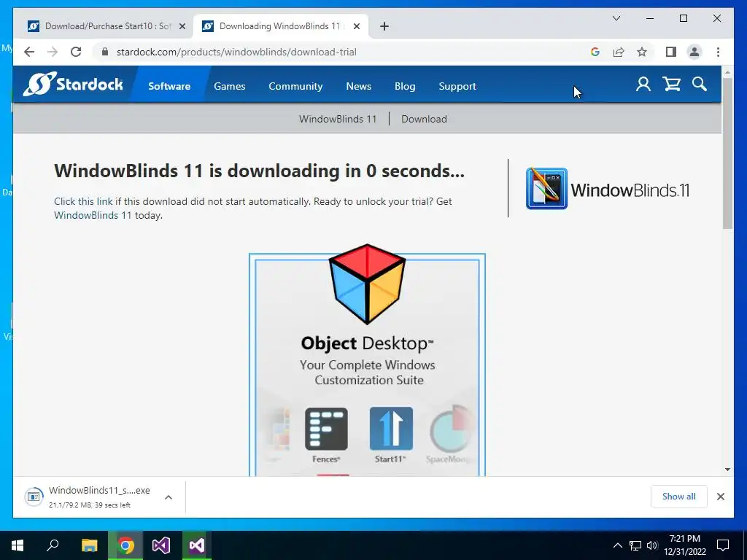The height and width of the screenshot is (560, 747).
Task: Open Windows taskbar search
Action: [x=53, y=545]
